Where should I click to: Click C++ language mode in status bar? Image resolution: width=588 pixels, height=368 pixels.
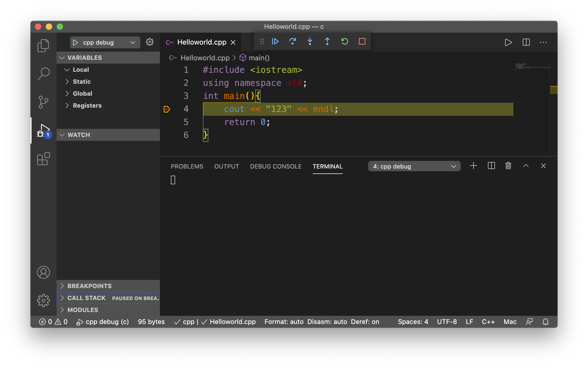click(x=488, y=322)
